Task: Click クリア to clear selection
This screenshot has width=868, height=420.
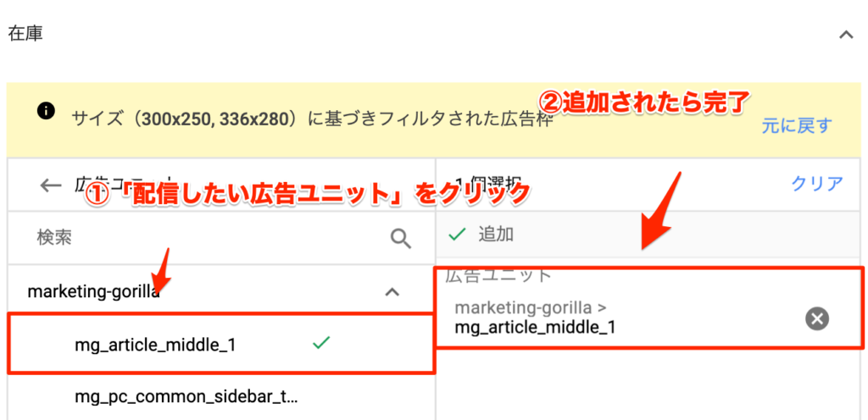Action: coord(818,184)
